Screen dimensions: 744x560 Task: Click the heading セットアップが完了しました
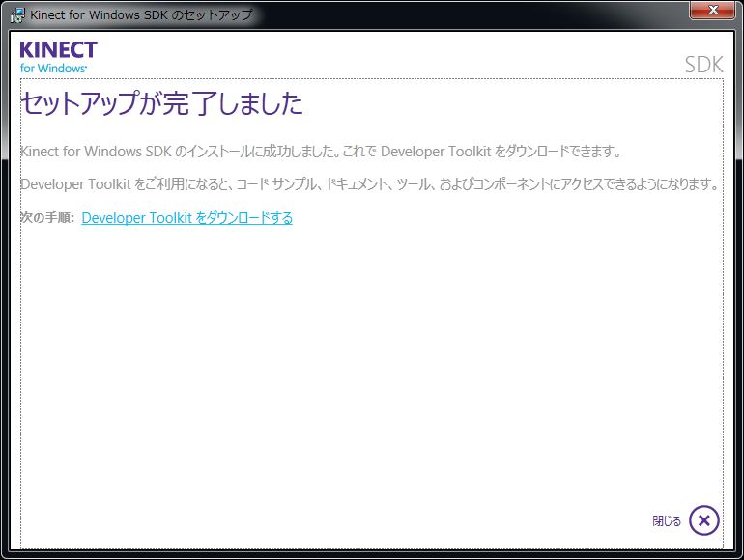161,103
